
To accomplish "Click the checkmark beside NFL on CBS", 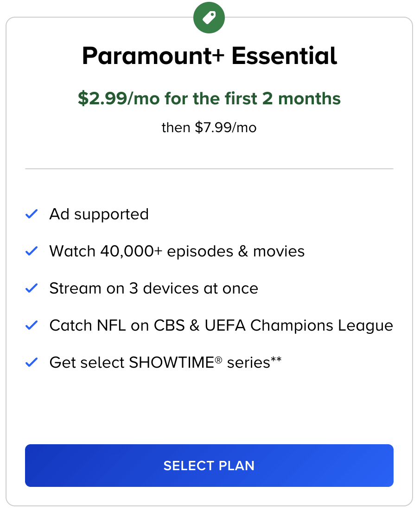I will [31, 325].
